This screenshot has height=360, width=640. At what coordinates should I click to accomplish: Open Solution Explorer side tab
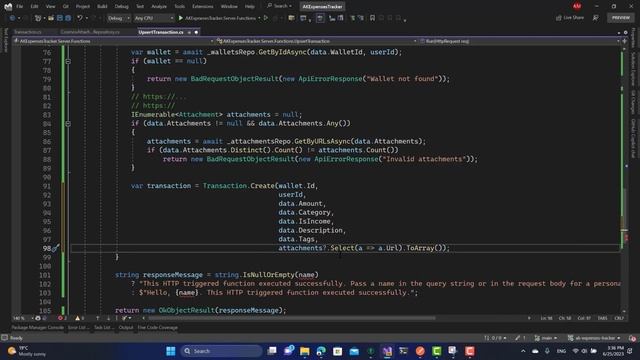pyautogui.click(x=633, y=69)
